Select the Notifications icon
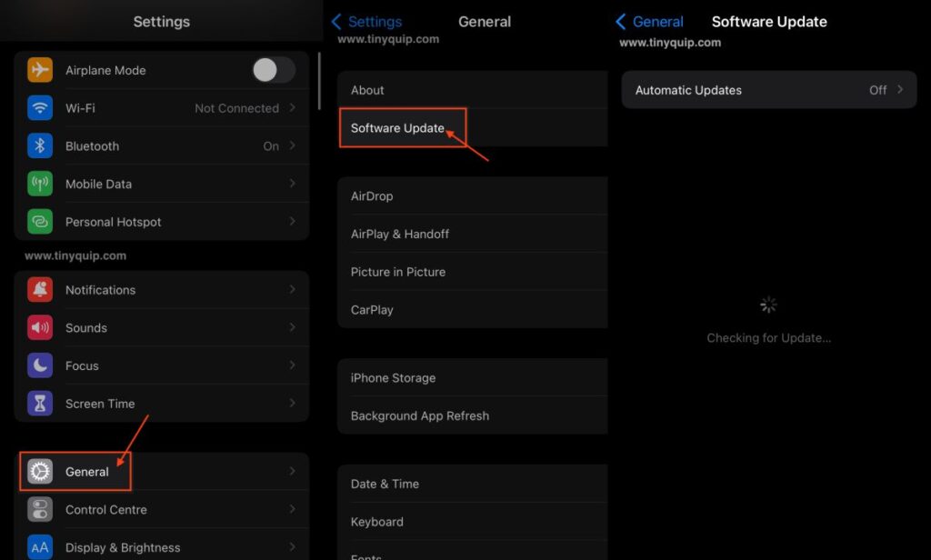The height and width of the screenshot is (560, 931). click(40, 289)
